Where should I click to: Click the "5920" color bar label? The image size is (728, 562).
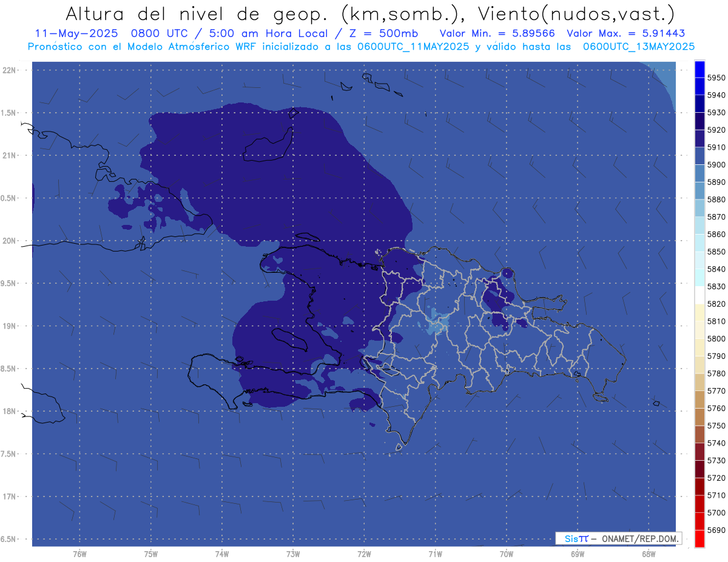pos(716,130)
